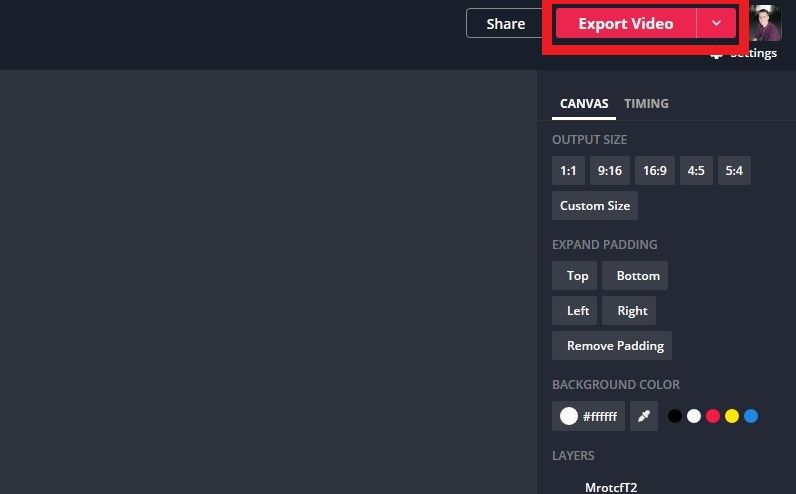Screen dimensions: 796x494
Task: Set output size to 16:9
Action: point(655,171)
